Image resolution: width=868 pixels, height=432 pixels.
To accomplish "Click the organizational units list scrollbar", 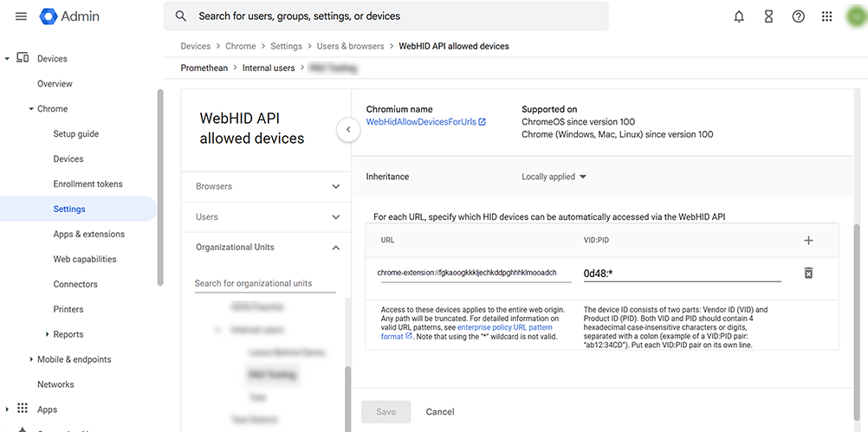I will tap(347, 399).
